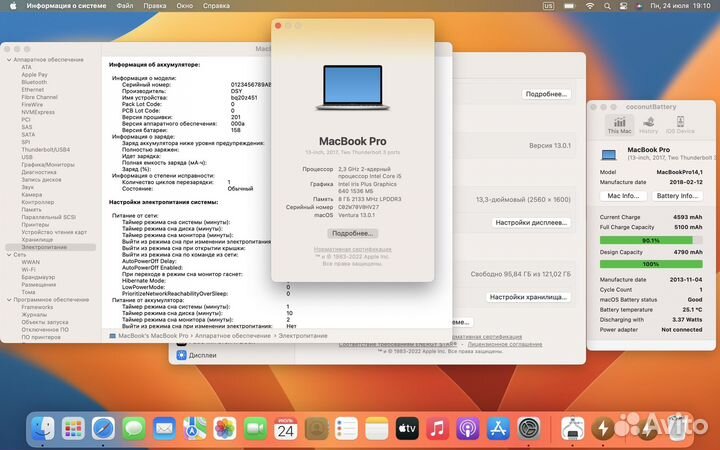Image resolution: width=720 pixels, height=450 pixels.
Task: Click the battery status menu bar icon
Action: click(x=569, y=6)
